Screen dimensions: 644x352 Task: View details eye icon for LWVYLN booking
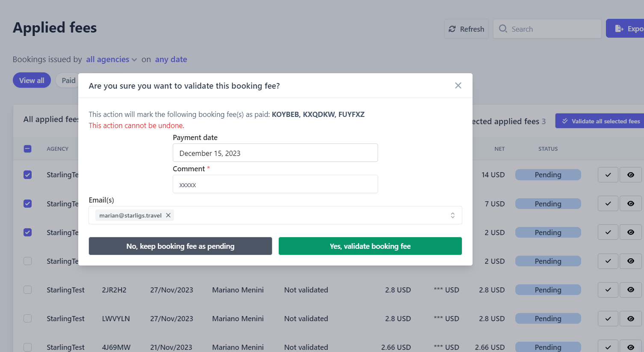pos(631,319)
